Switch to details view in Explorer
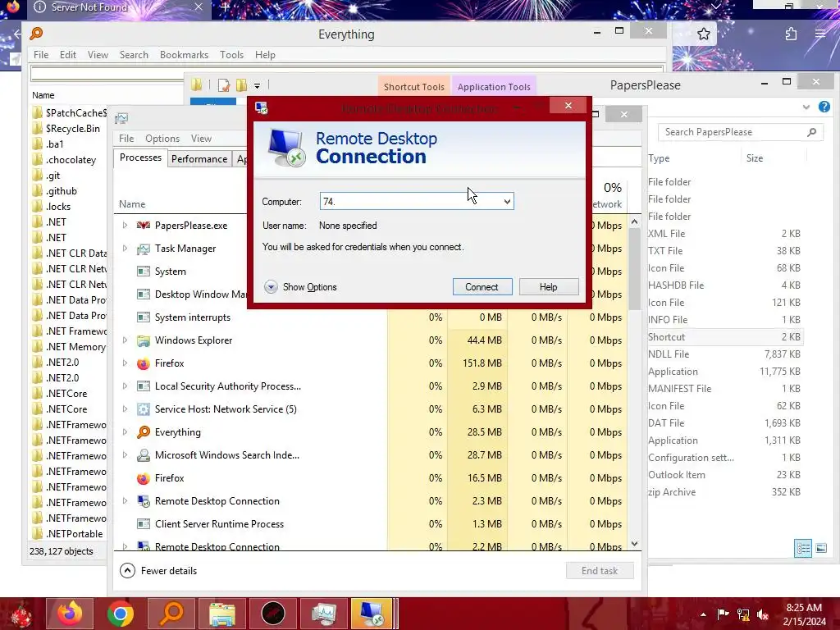840x630 pixels. coord(802,548)
